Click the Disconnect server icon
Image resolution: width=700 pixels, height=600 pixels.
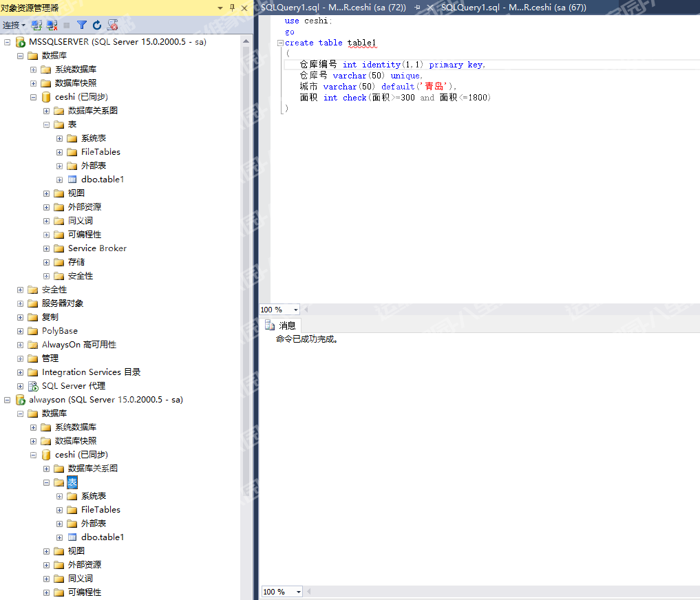tap(52, 25)
